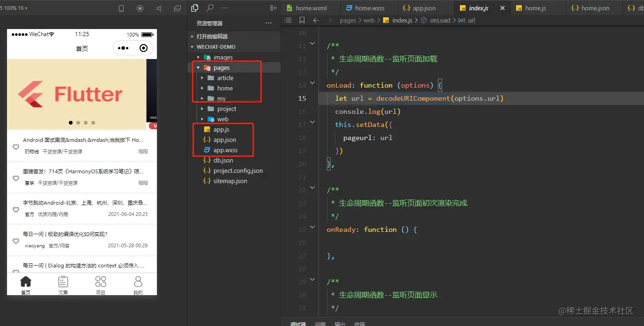Open the 终端 terminal panel tab
Viewport: 644px width, 326px height.
(360, 323)
